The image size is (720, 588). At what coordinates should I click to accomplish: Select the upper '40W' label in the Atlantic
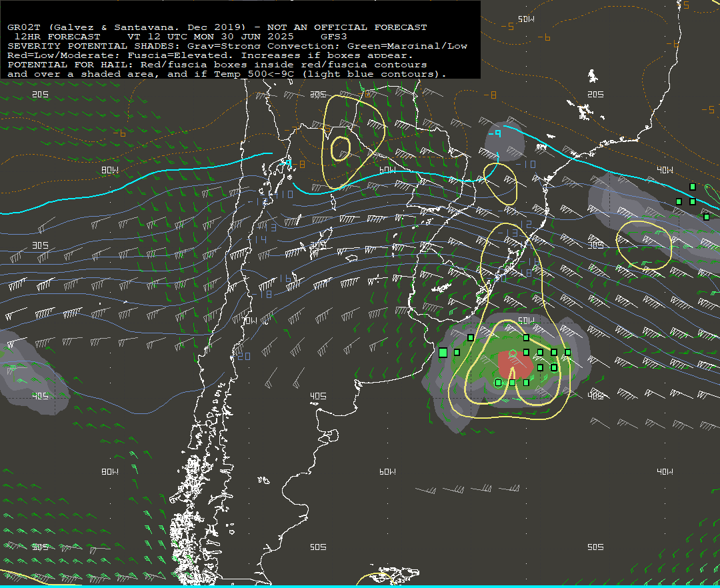pyautogui.click(x=665, y=170)
